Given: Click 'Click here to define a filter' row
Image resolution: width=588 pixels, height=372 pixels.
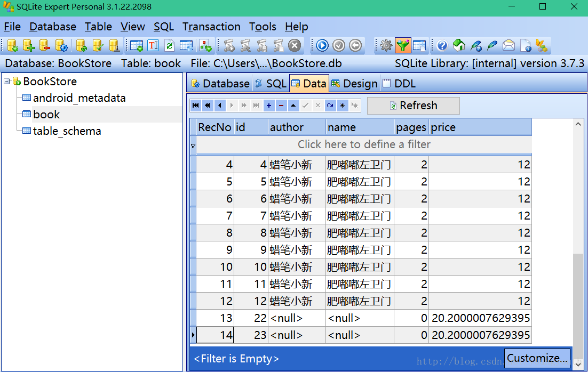Looking at the screenshot, I should [x=364, y=144].
